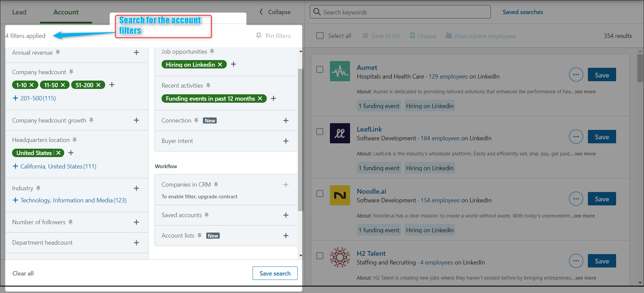Open the Aumet company page link
644x293 pixels.
click(367, 67)
